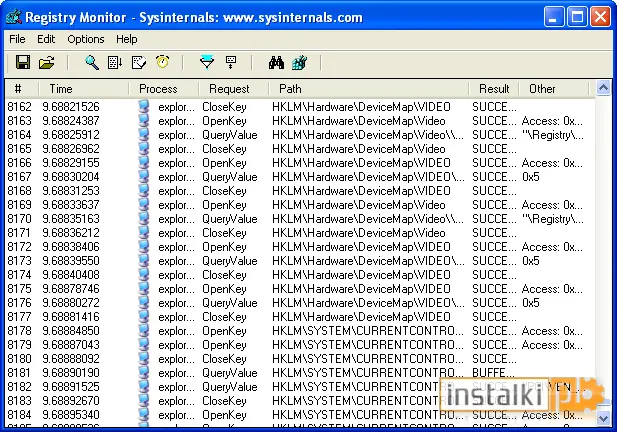Click the Request column header

[x=234, y=89]
